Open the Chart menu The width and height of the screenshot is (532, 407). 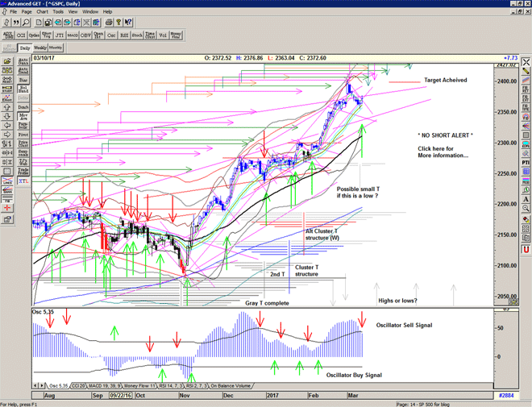(x=42, y=12)
